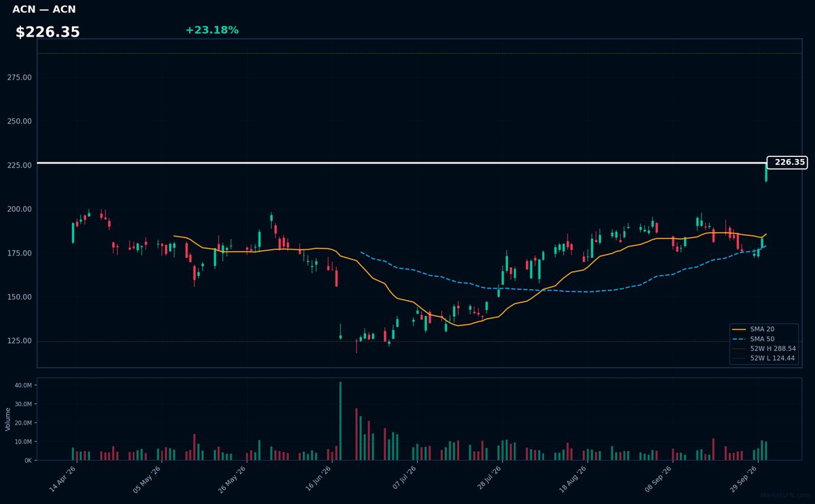Click the $226.35 price headline
This screenshot has height=504, width=815.
click(x=48, y=32)
